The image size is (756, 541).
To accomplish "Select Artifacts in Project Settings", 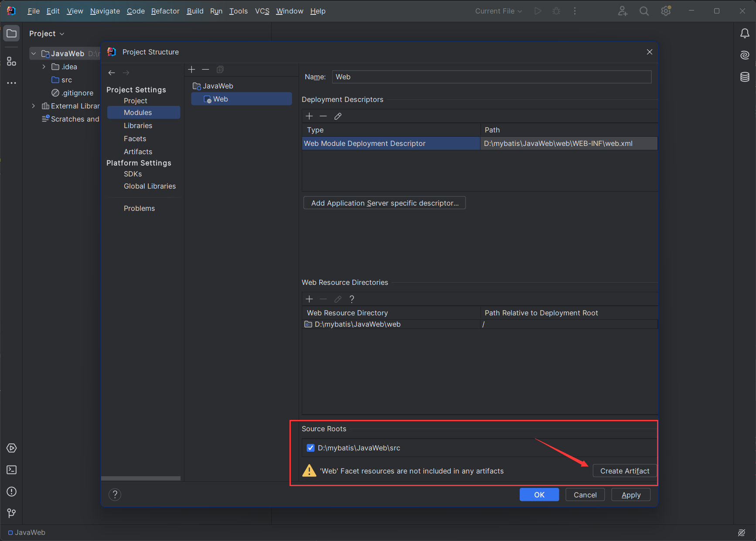I will pyautogui.click(x=138, y=152).
